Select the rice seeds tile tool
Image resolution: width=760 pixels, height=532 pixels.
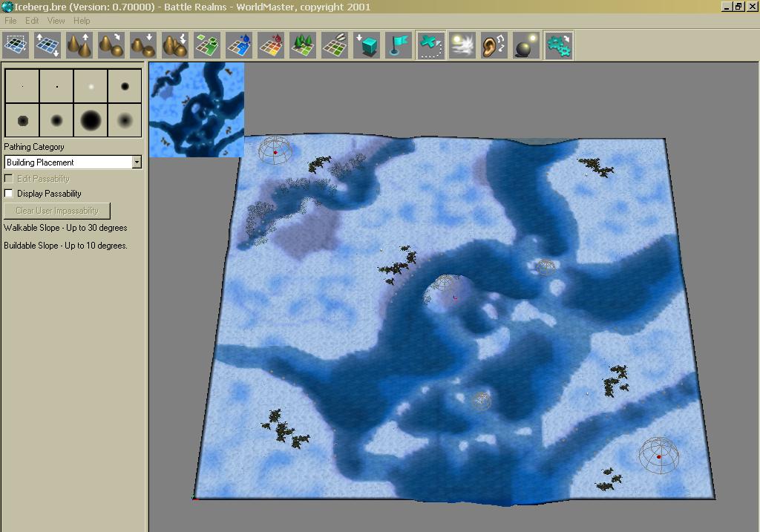coord(335,45)
